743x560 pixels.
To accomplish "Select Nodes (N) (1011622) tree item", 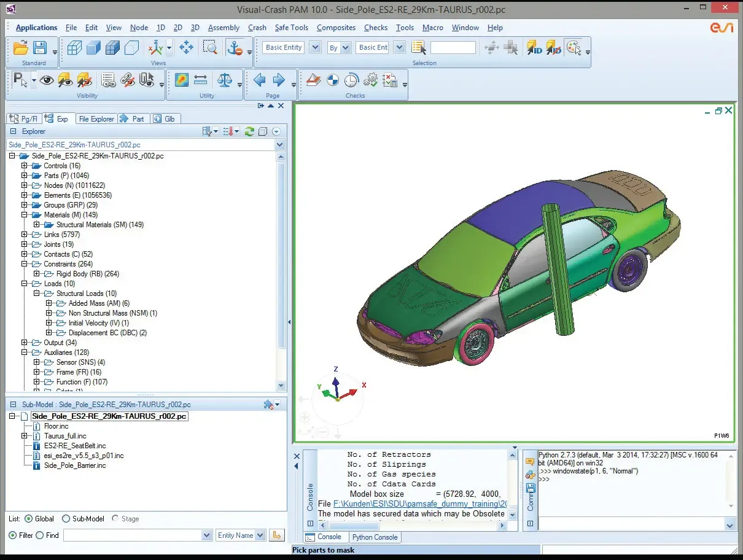I will pos(74,185).
